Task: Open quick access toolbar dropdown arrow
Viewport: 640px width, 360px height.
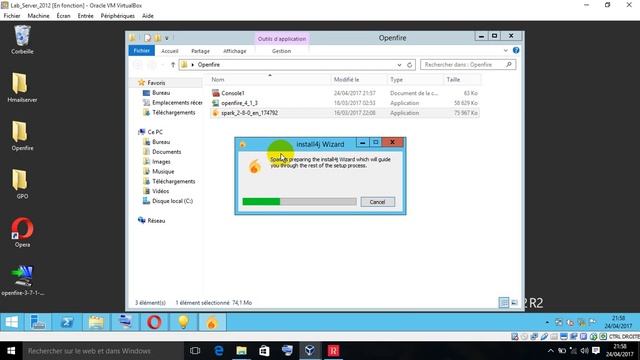Action: click(167, 38)
